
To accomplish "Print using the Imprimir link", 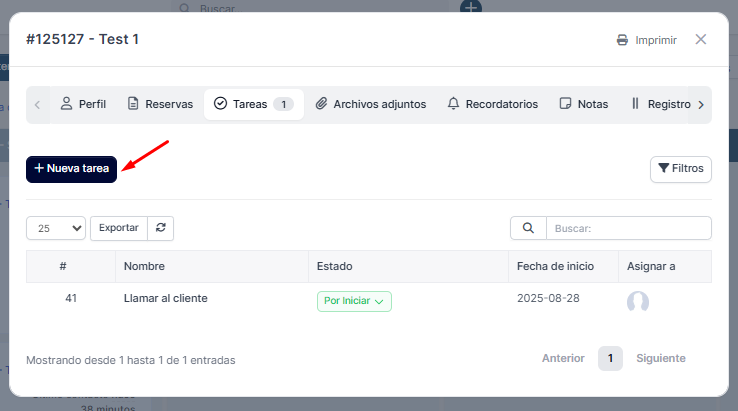I will click(647, 40).
